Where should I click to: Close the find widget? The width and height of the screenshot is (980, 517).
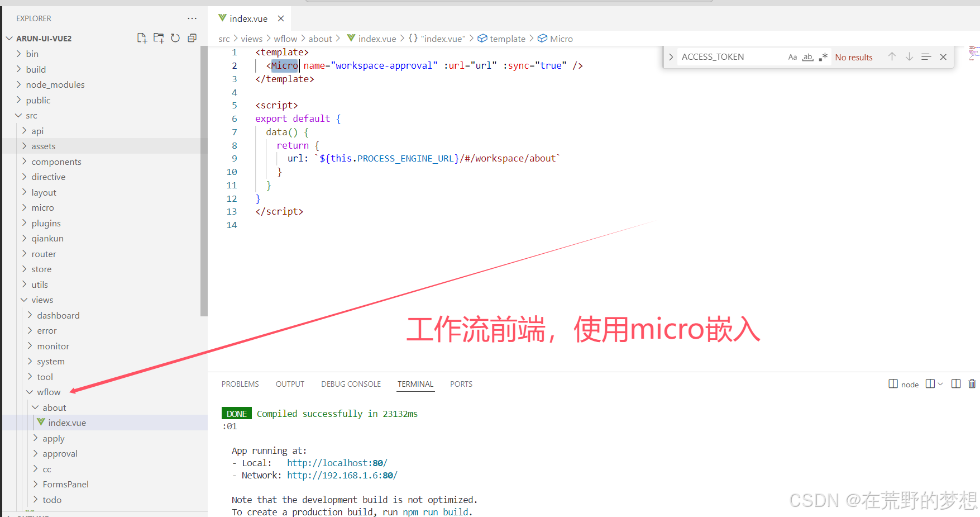coord(943,57)
